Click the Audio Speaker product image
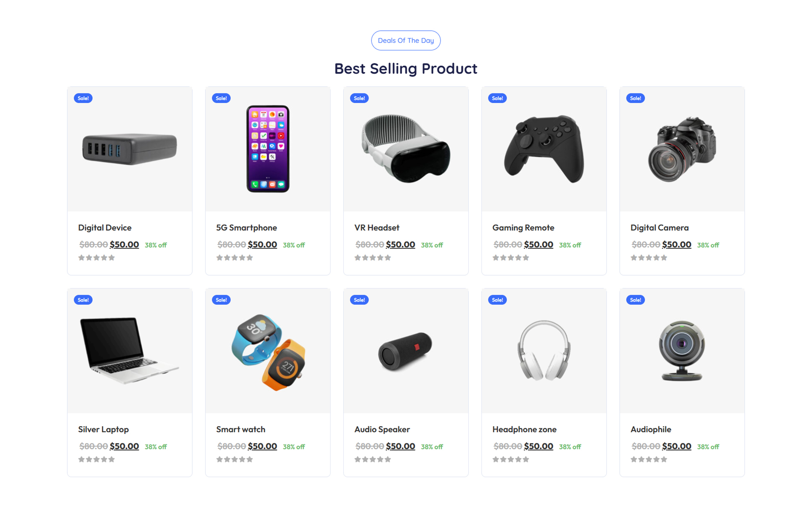 pos(406,351)
